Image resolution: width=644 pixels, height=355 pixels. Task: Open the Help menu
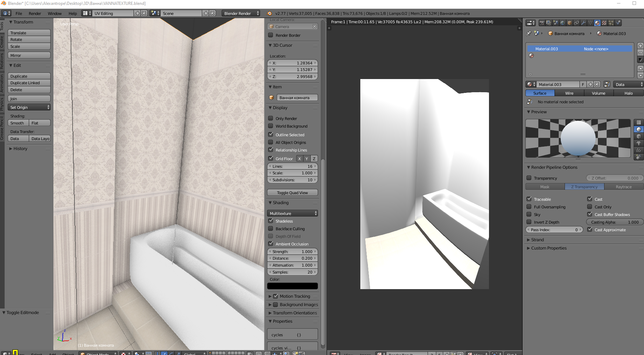(72, 13)
